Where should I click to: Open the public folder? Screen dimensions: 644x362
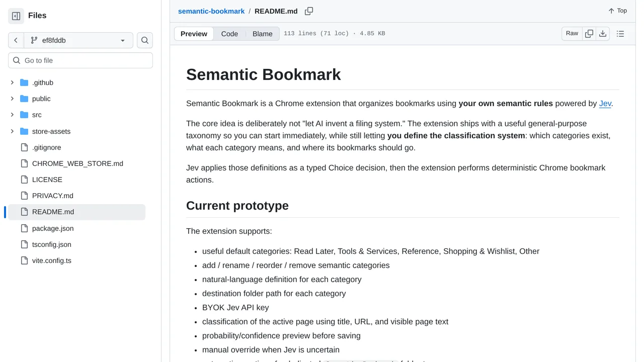coord(41,99)
